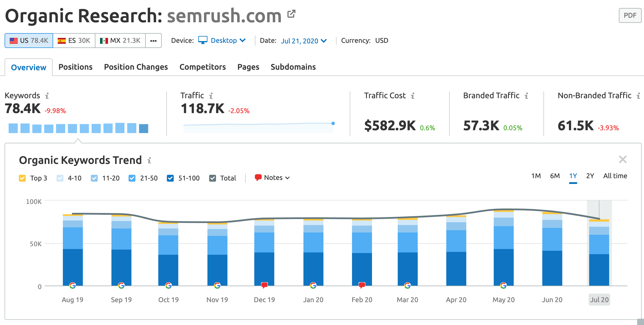Enable the 4-10 positions checkbox
Screen dimensions: 644x325
(60, 178)
